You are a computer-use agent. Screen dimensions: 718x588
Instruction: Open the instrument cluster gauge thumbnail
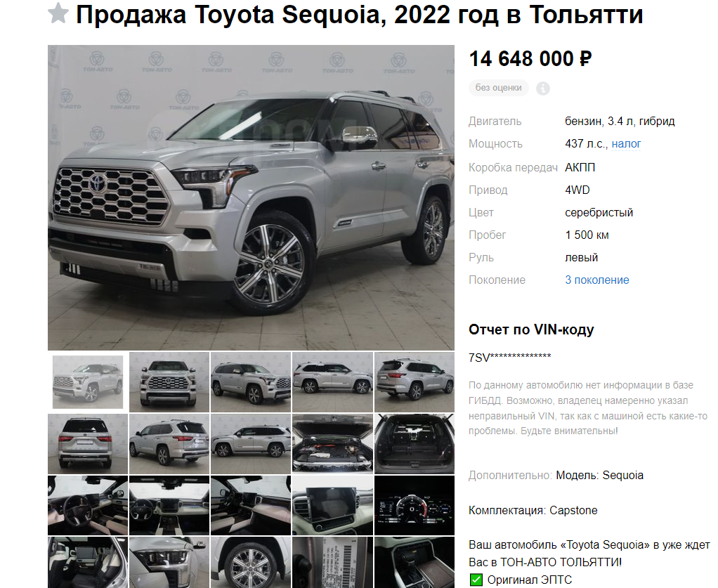pyautogui.click(x=415, y=505)
